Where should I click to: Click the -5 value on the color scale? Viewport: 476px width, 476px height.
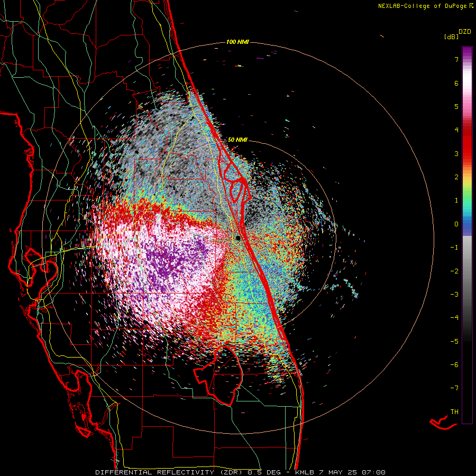454,342
